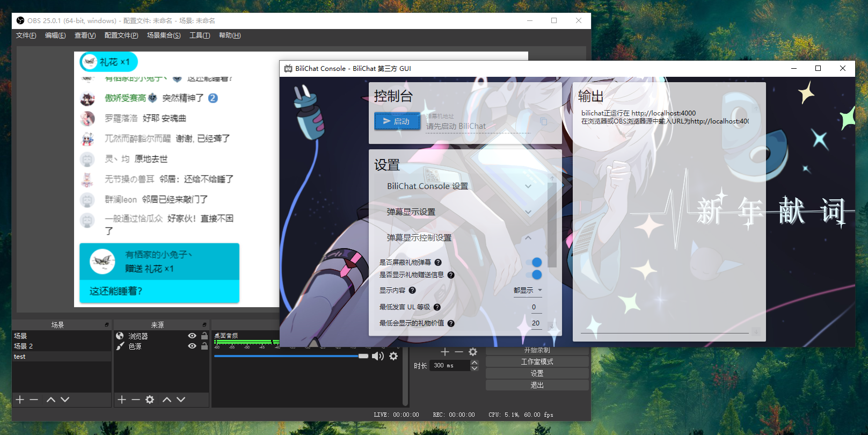The image size is (868, 435).
Task: Open the 编辑(E) menu in OBS
Action: (x=55, y=35)
